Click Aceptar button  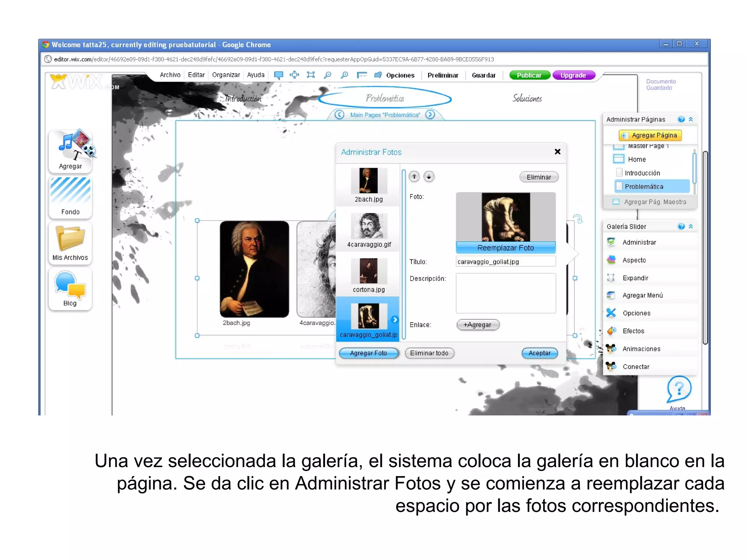pyautogui.click(x=539, y=353)
